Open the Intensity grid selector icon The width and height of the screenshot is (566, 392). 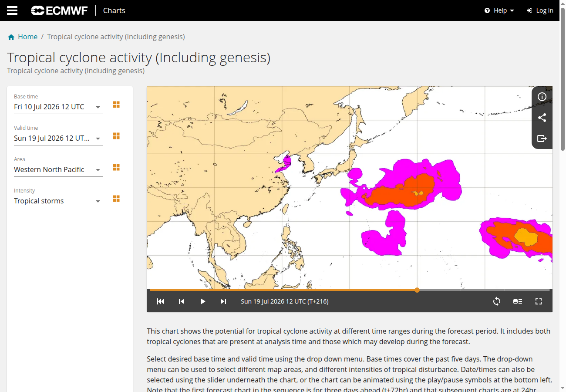tap(116, 199)
